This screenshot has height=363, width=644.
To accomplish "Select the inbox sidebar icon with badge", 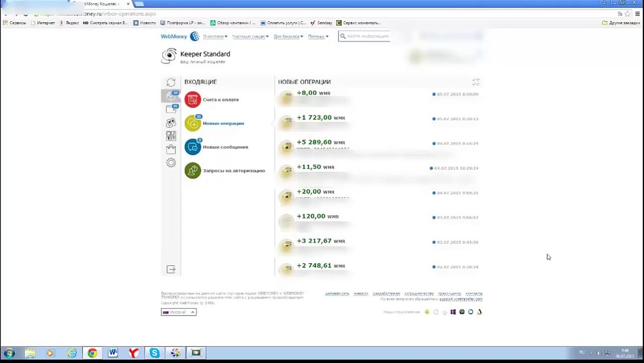I will (171, 95).
